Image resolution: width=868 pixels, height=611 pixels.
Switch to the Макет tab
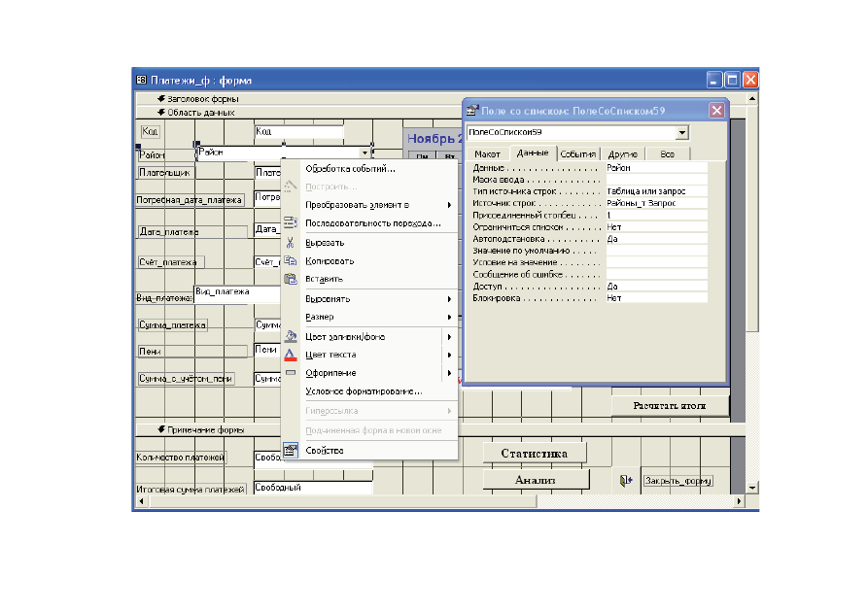coord(487,154)
